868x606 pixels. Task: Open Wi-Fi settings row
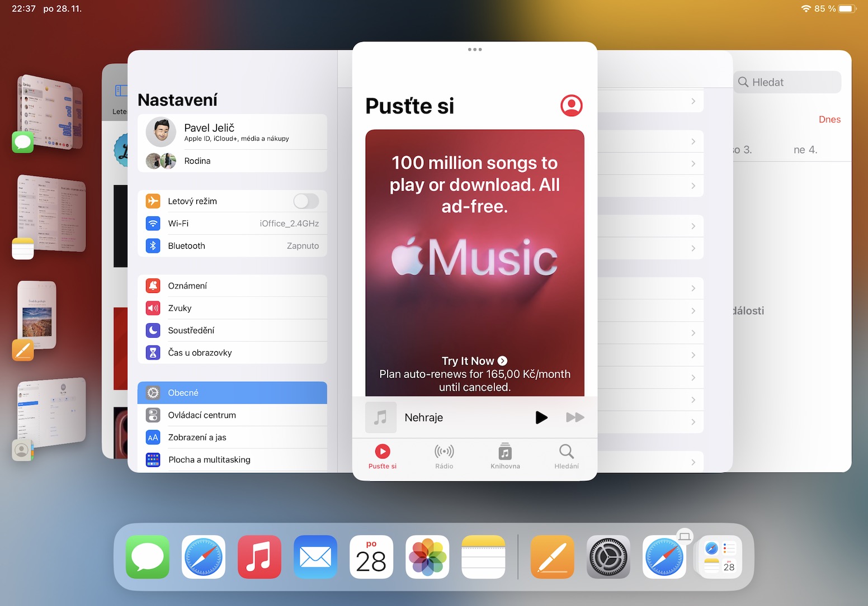[232, 224]
